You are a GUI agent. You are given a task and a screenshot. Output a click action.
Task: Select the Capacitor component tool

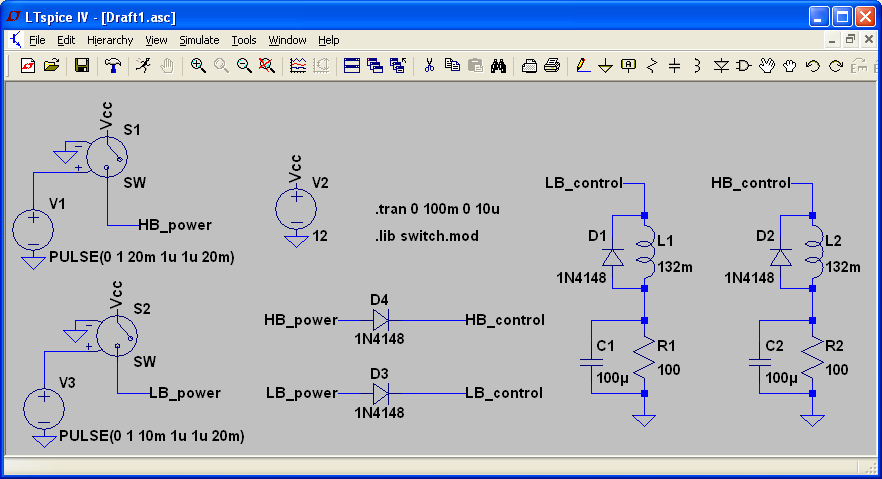point(674,66)
